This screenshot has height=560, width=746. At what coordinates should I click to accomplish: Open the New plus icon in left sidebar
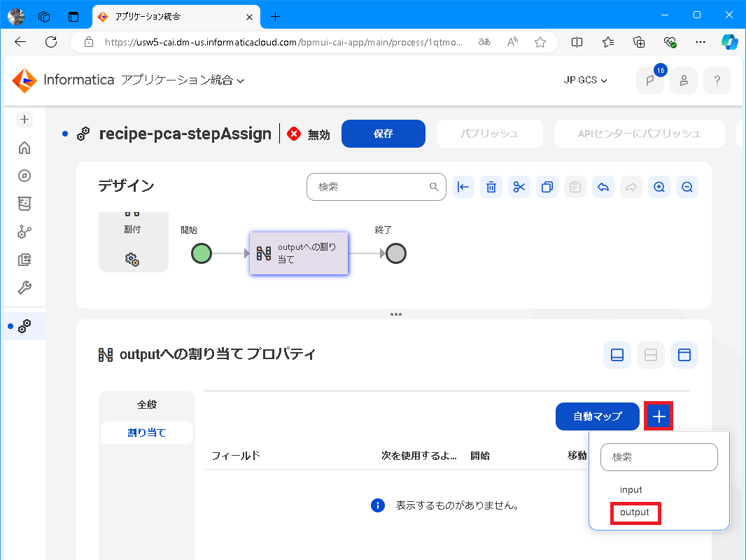(24, 120)
